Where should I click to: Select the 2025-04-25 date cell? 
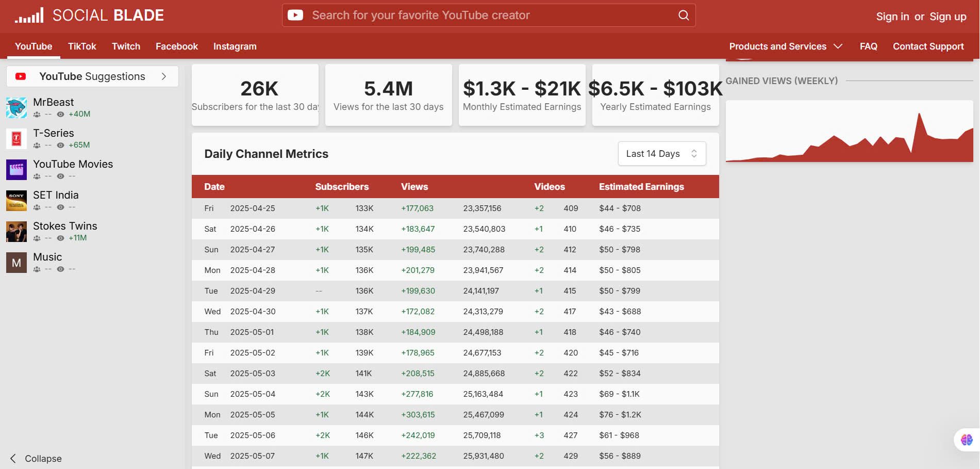[253, 208]
